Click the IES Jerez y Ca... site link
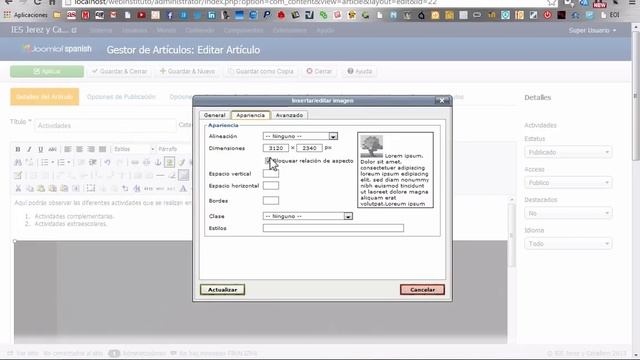 [x=44, y=30]
